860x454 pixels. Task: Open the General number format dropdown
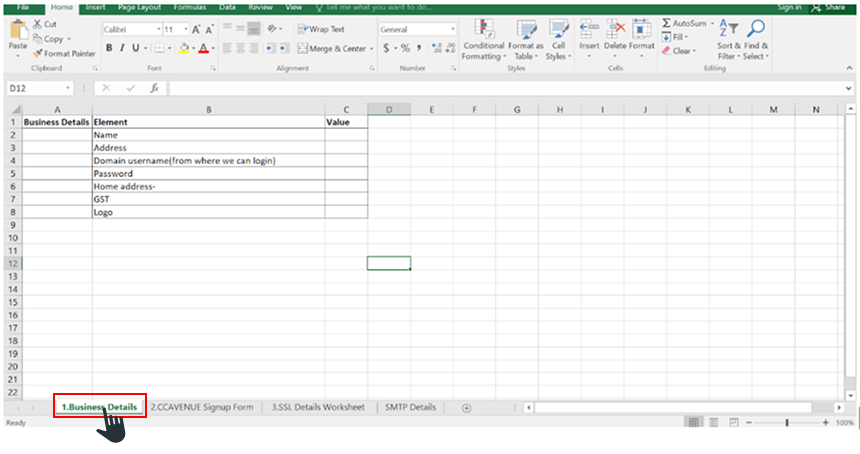(452, 30)
